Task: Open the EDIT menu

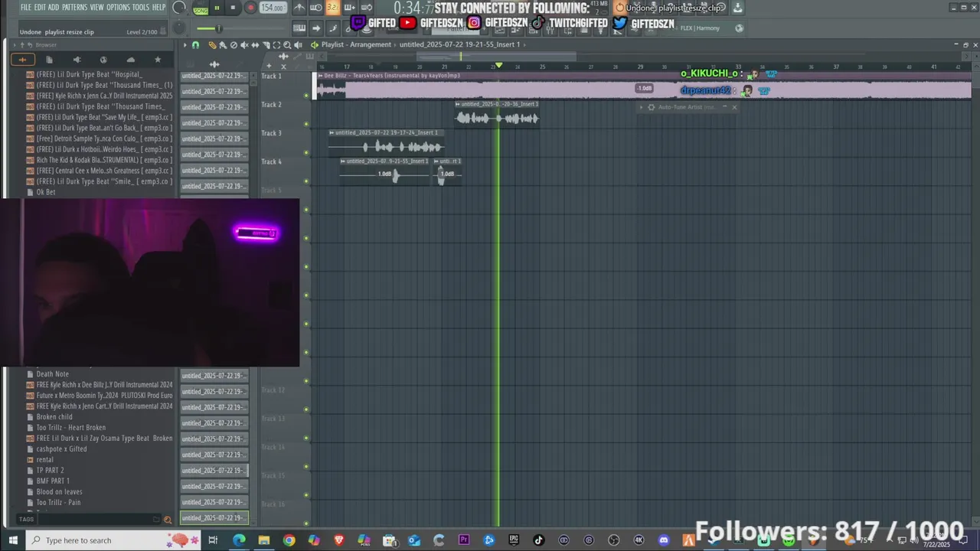Action: click(x=40, y=7)
